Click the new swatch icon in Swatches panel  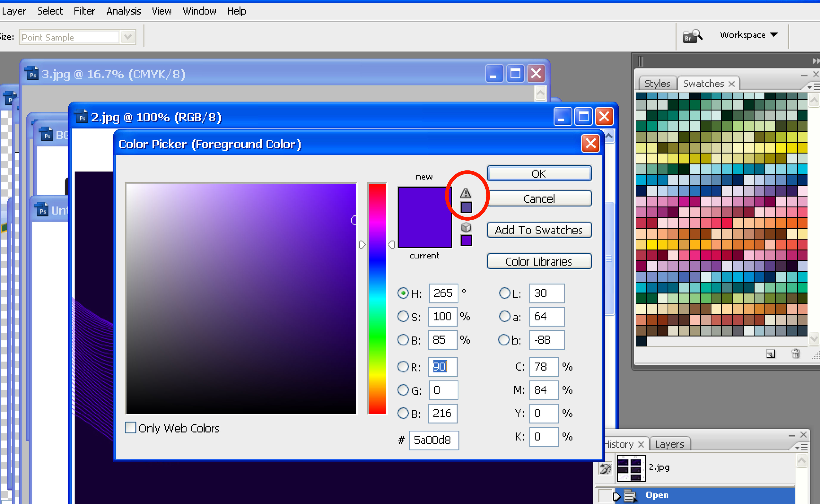(x=770, y=354)
